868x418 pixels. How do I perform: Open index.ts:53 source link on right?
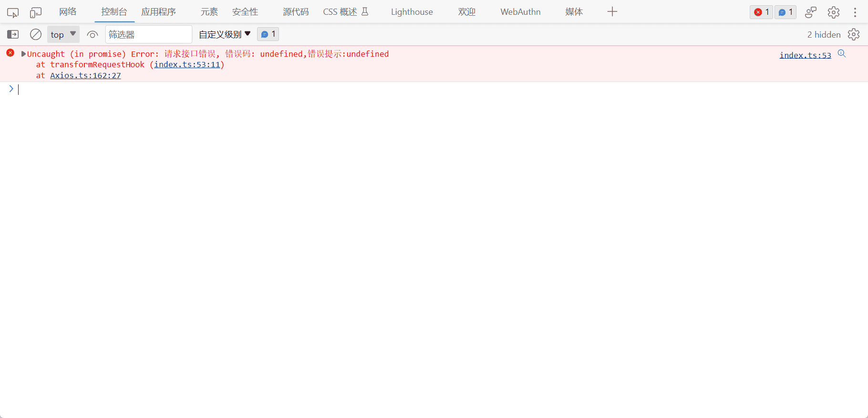click(x=805, y=55)
